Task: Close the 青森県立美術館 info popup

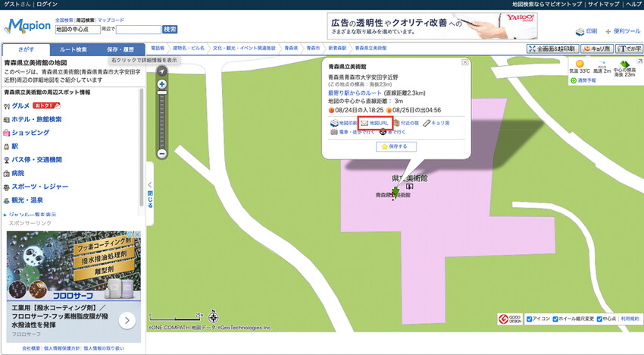Action: 464,63
